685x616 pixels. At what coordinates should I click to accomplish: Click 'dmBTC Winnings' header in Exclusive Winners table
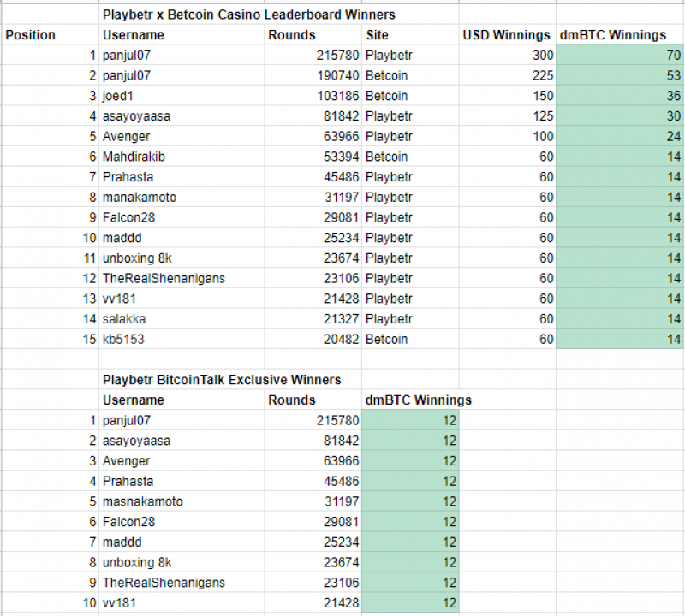pos(418,400)
